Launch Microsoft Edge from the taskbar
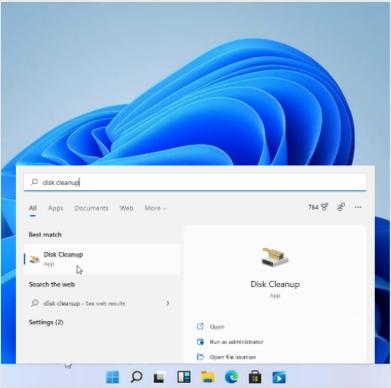Screen dimensions: 391x388 point(231,377)
